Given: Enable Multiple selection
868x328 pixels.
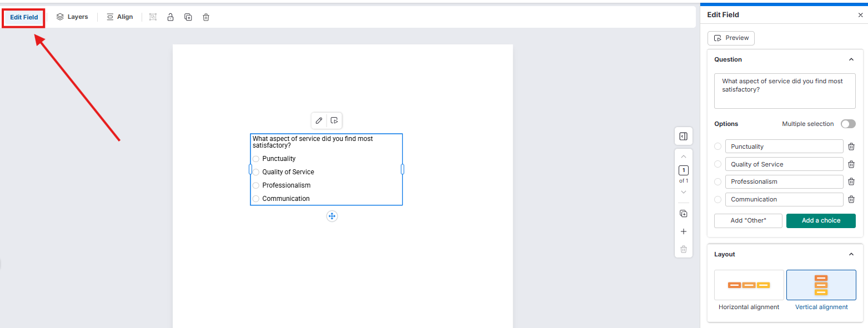Looking at the screenshot, I should pos(848,124).
